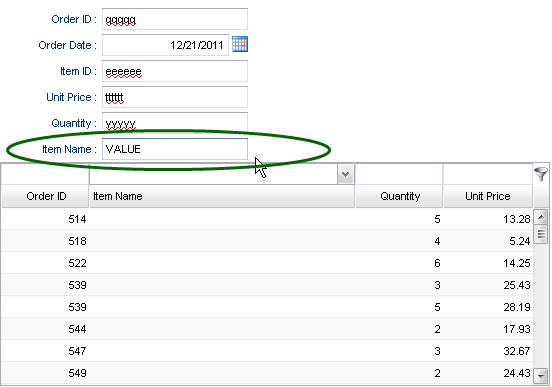
Task: Click the Item Name filter combo box
Action: pos(222,174)
